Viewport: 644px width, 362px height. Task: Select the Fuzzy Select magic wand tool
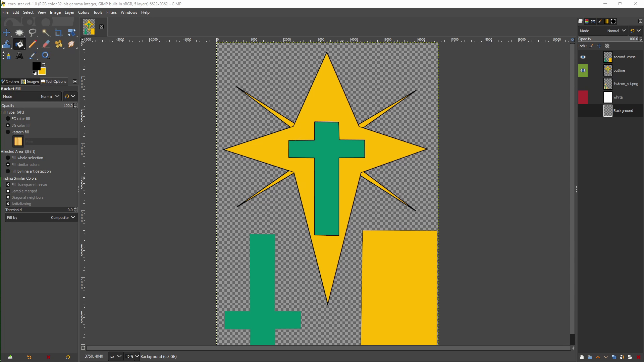pyautogui.click(x=46, y=33)
